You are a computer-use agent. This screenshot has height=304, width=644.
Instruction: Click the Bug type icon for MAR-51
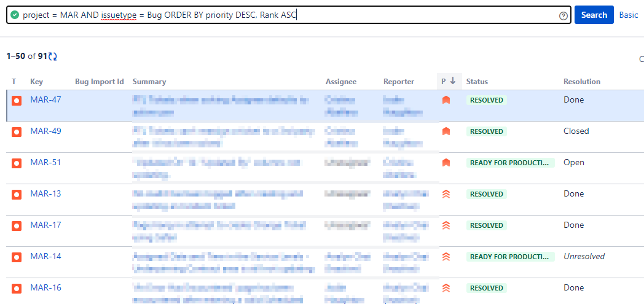coord(17,163)
